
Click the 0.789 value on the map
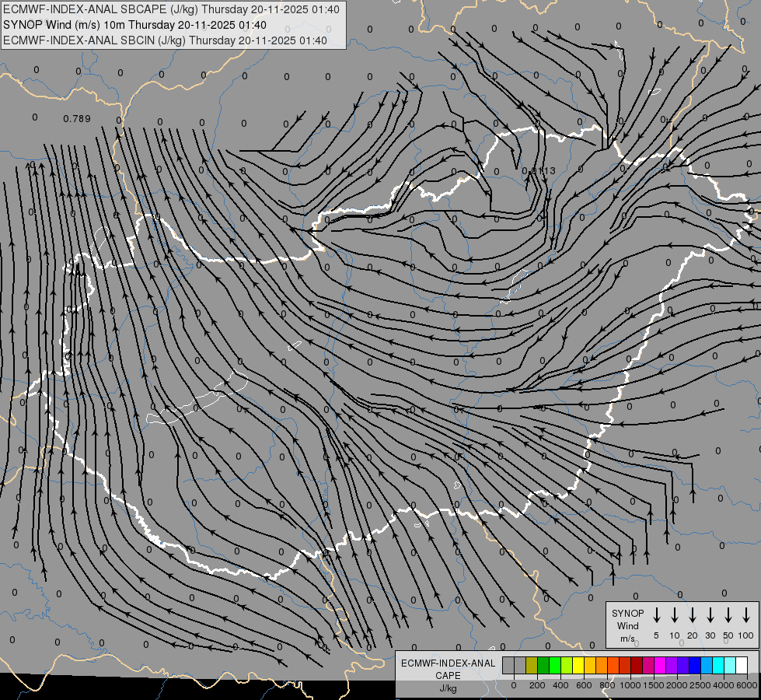[x=77, y=118]
